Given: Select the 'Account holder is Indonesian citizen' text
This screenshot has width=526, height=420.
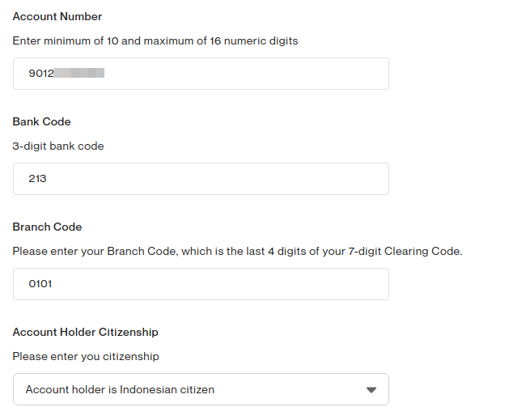Looking at the screenshot, I should [x=120, y=389].
